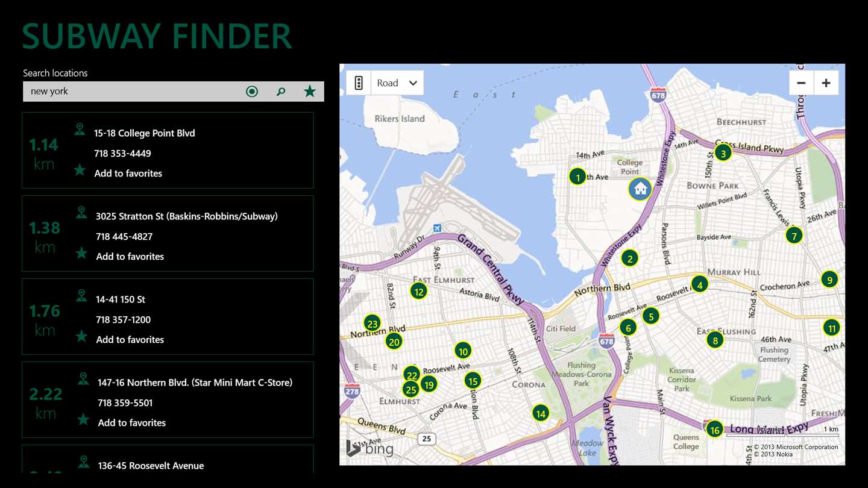868x488 pixels.
Task: Select map pin number 10
Action: click(463, 351)
